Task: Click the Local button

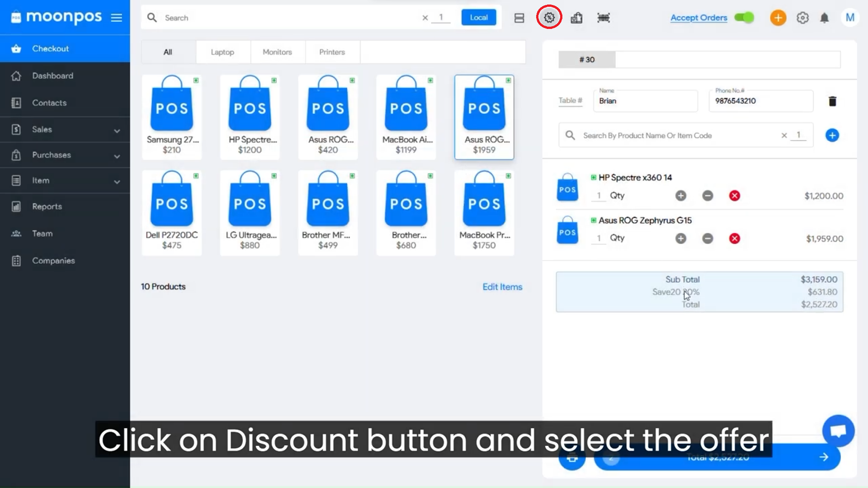Action: click(479, 18)
